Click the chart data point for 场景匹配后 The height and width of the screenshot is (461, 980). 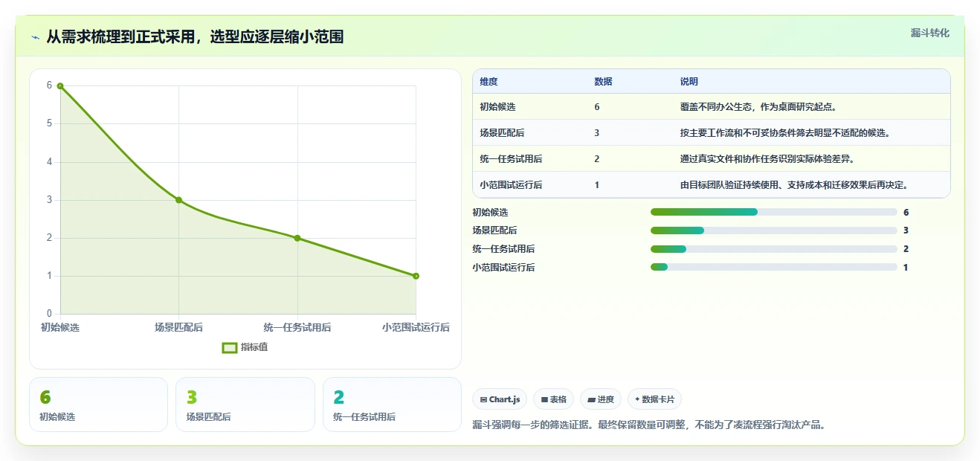(x=178, y=200)
